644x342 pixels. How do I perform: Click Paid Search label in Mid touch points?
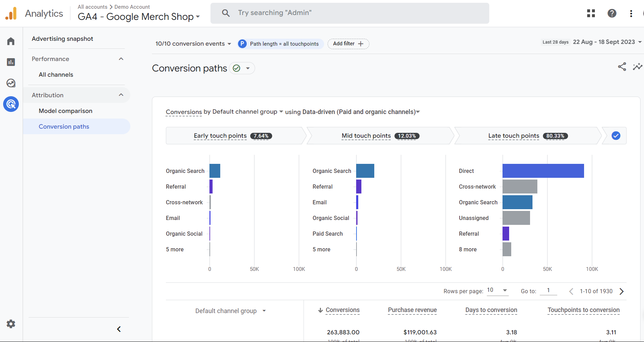pyautogui.click(x=328, y=234)
